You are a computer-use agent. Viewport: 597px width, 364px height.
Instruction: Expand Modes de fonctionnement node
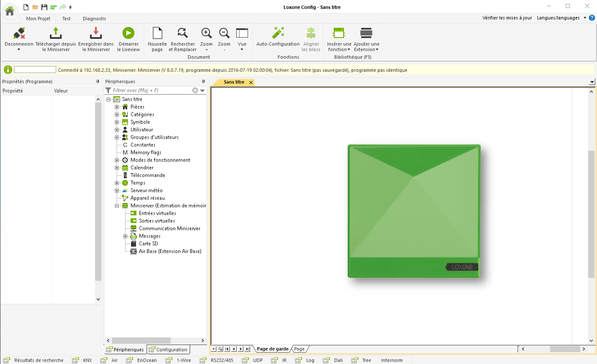(x=117, y=160)
